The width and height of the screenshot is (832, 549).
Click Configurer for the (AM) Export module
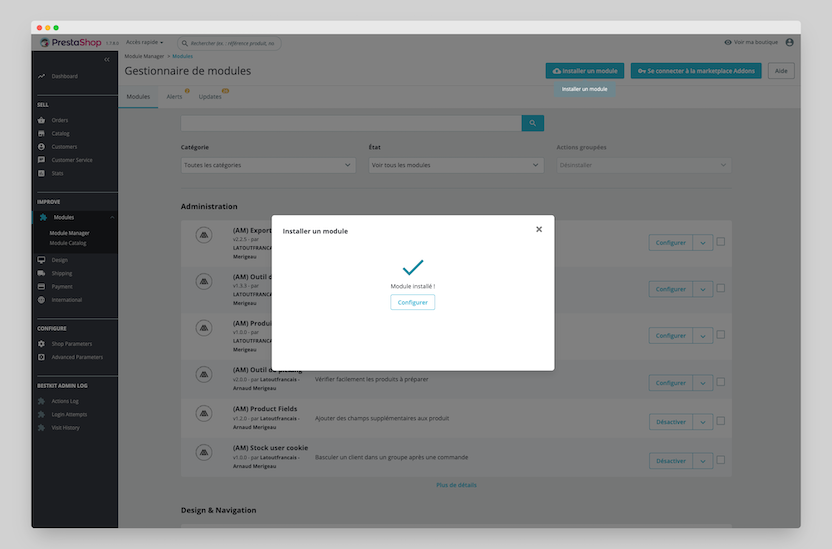(x=671, y=243)
